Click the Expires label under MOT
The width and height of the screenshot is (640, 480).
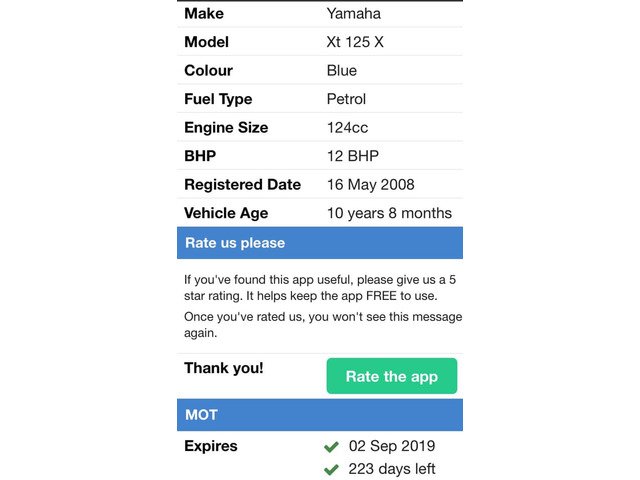[211, 446]
